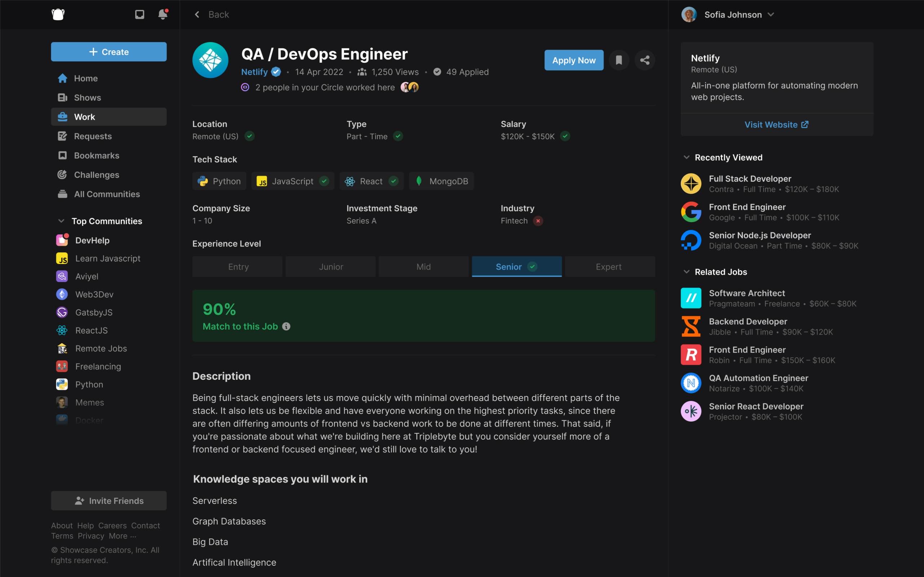Click the Showcase app logo
Image resolution: width=924 pixels, height=577 pixels.
pyautogui.click(x=58, y=14)
